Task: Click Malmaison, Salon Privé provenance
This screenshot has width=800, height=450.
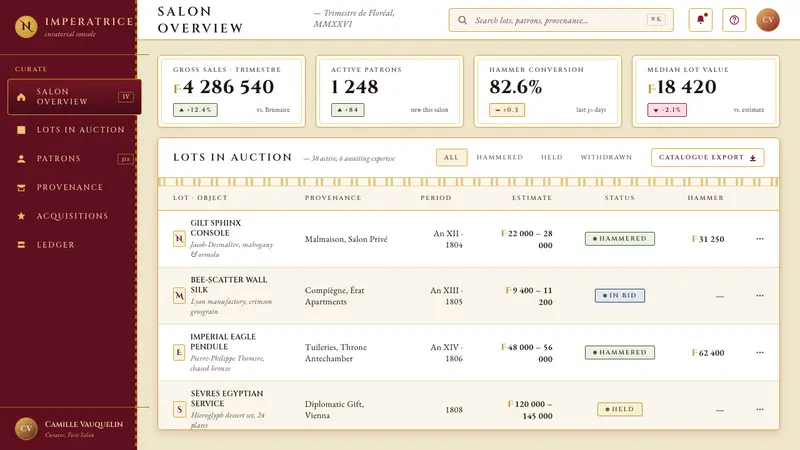Action: 346,239
